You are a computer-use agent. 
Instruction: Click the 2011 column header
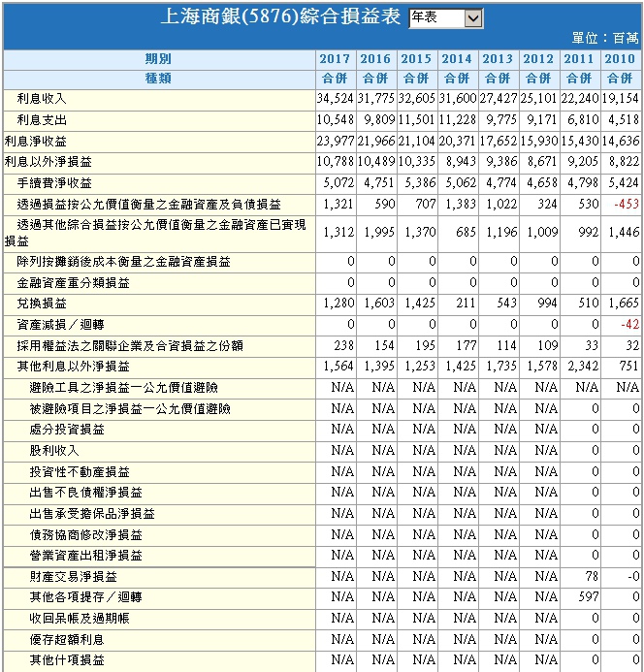tap(579, 59)
